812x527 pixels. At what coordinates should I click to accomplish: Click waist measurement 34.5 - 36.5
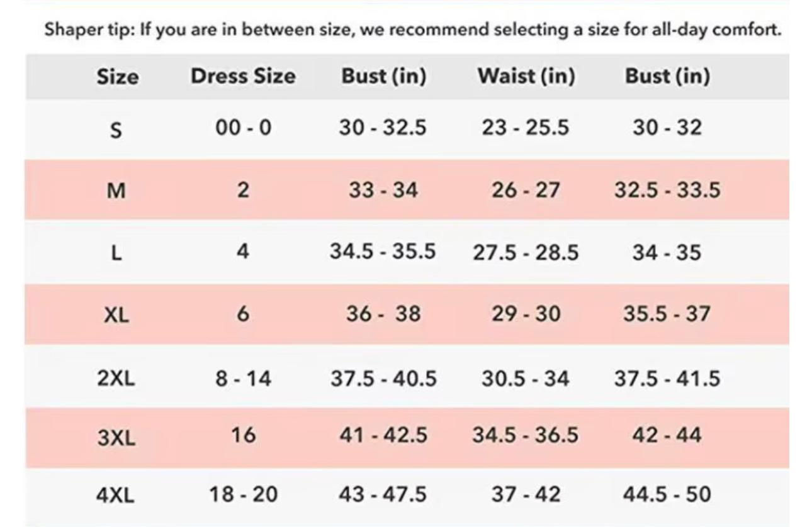tap(525, 435)
